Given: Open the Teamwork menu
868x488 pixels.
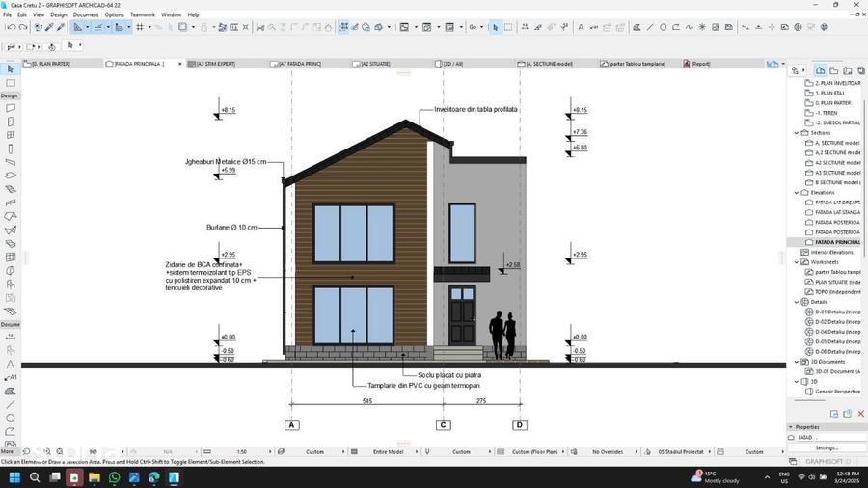Looking at the screenshot, I should pos(143,14).
